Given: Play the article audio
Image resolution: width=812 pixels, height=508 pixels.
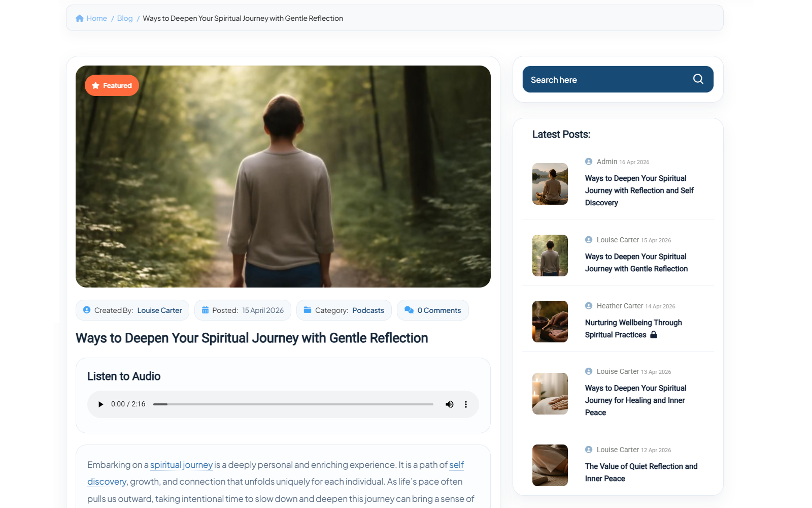Looking at the screenshot, I should pyautogui.click(x=100, y=404).
